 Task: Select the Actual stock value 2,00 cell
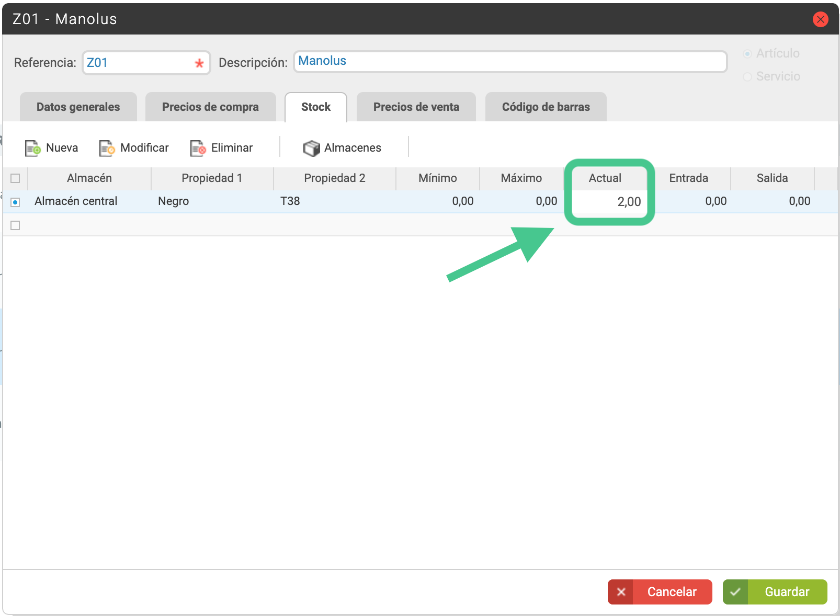pyautogui.click(x=610, y=202)
